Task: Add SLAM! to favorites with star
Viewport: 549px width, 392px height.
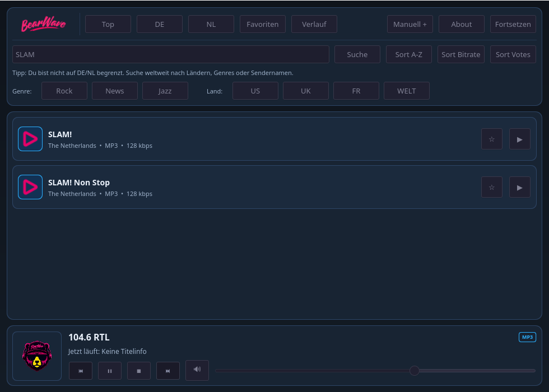Action: (x=492, y=139)
